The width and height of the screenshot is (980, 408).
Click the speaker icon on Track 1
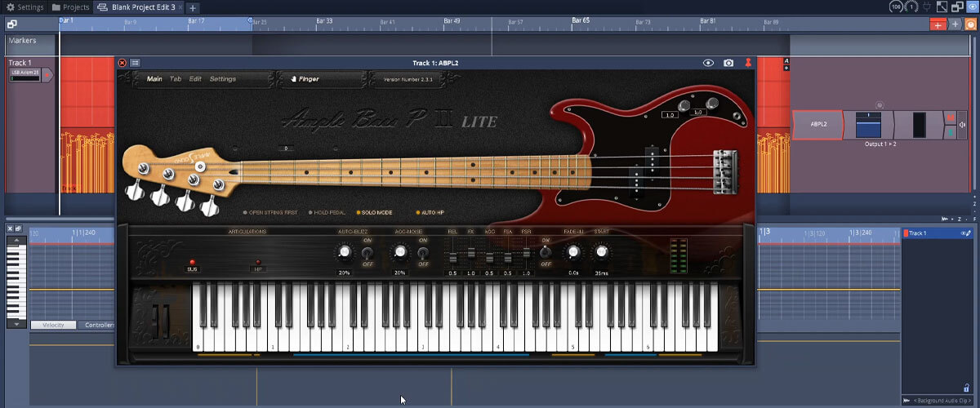[x=963, y=125]
